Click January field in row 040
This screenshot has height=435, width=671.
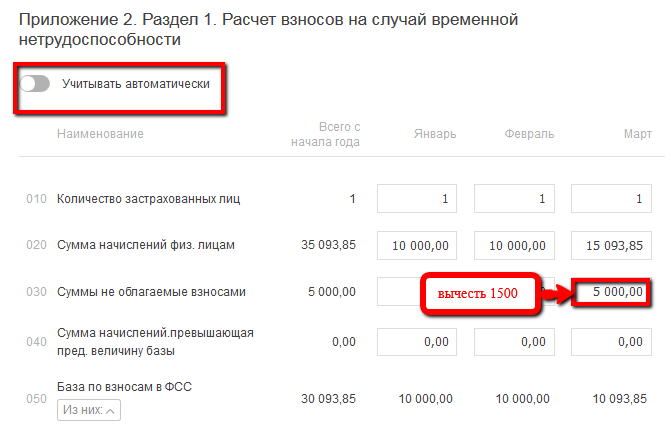[418, 342]
